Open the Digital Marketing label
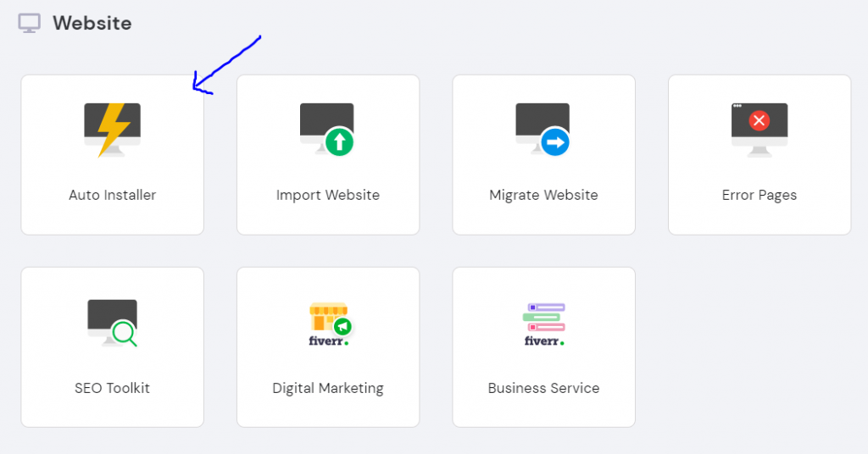Screen dimensions: 868x454 click(x=328, y=388)
